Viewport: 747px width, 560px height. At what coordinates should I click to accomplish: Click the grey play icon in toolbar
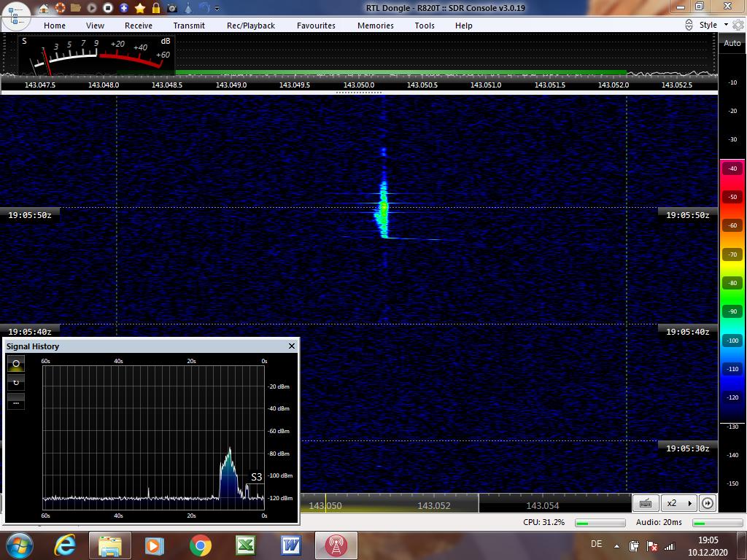92,7
